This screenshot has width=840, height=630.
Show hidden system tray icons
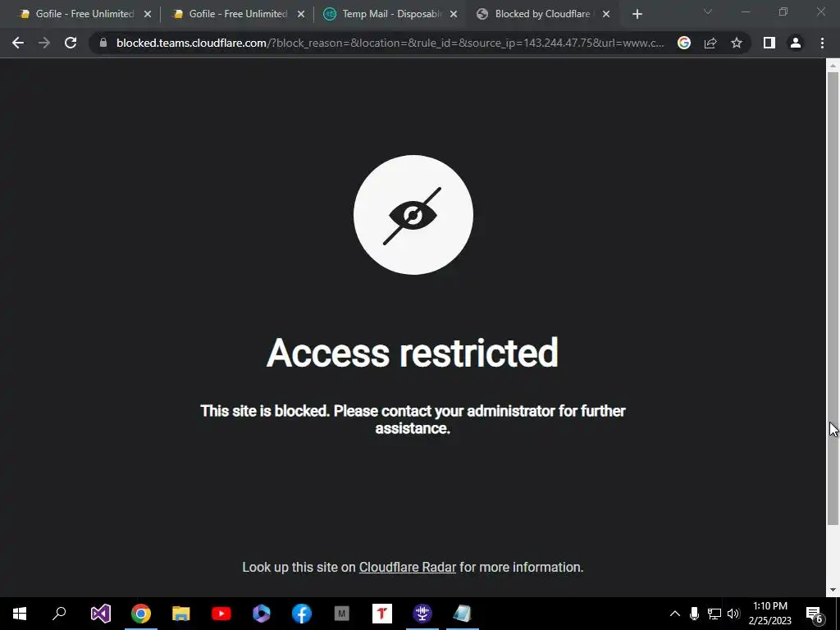click(x=675, y=614)
